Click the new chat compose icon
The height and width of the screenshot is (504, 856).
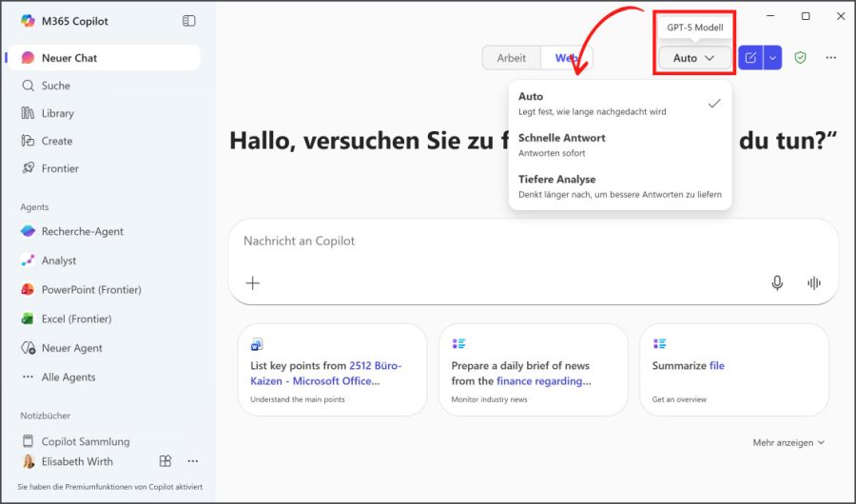point(750,58)
